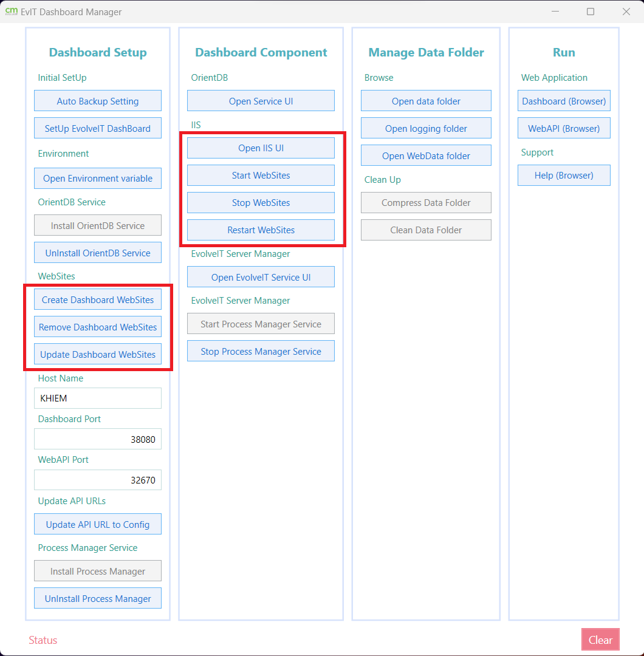The height and width of the screenshot is (656, 644).
Task: Clear the status with Clear button
Action: [x=600, y=640]
